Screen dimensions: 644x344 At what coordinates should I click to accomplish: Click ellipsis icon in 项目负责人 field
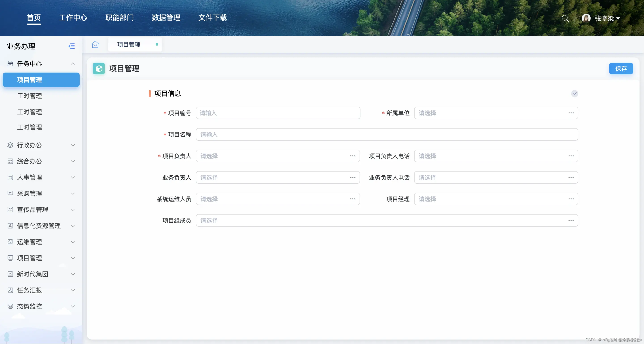tap(352, 156)
